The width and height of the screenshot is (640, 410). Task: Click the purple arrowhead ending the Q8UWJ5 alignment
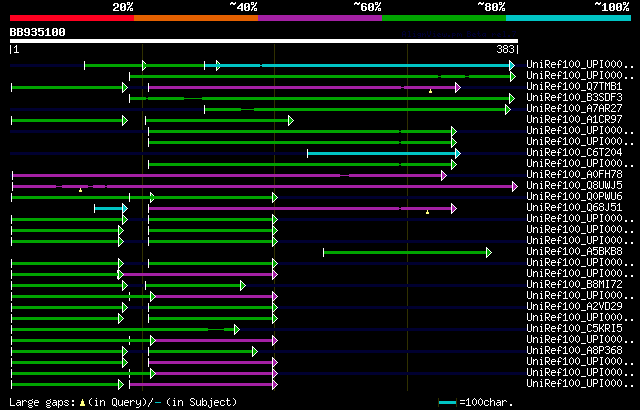[x=515, y=186]
